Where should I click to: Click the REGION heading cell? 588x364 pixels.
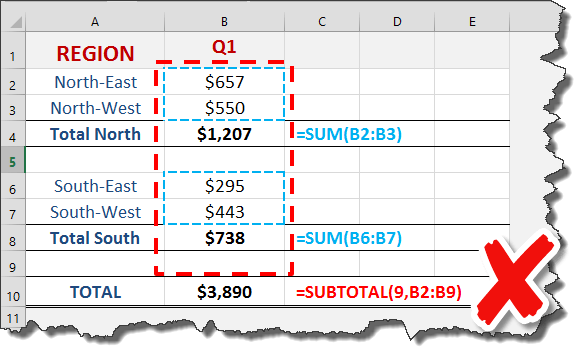pos(95,50)
